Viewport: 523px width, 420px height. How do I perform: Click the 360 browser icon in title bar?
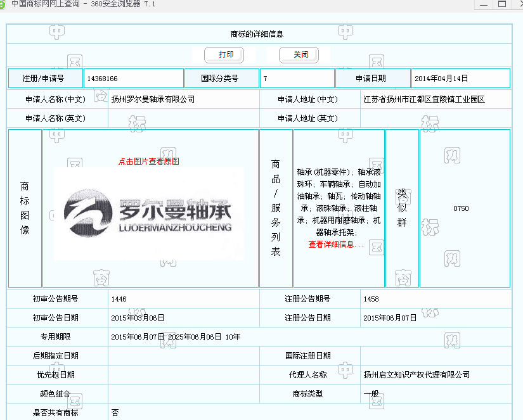point(4,4)
